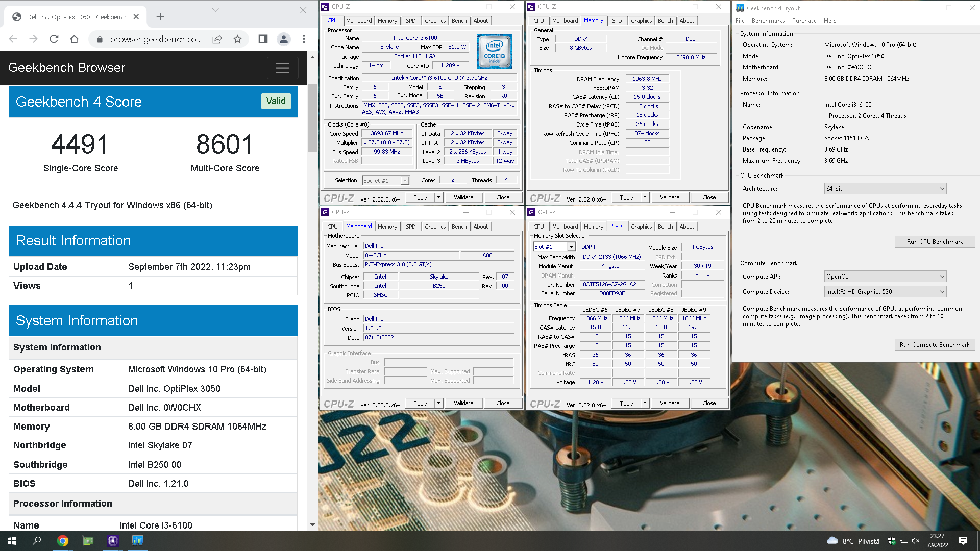
Task: Click the browser page vertical scrollbar thumb
Action: pyautogui.click(x=312, y=118)
